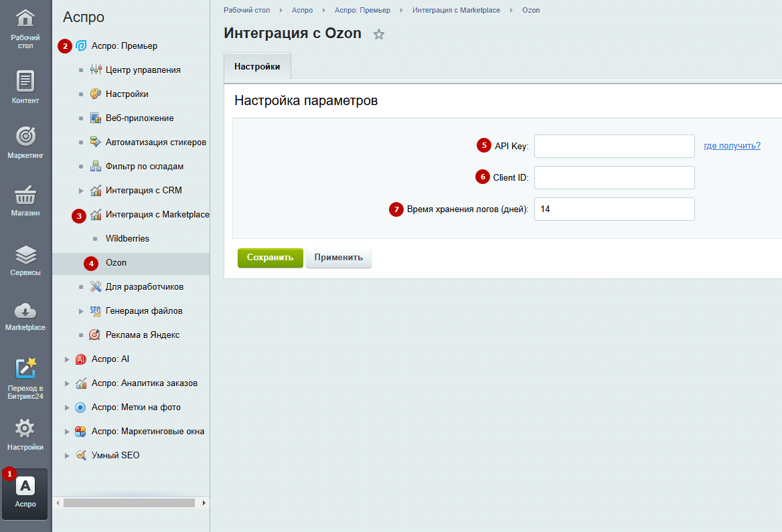This screenshot has height=532, width=782.
Task: Go to Аспро breadcrumb link
Action: click(x=302, y=10)
